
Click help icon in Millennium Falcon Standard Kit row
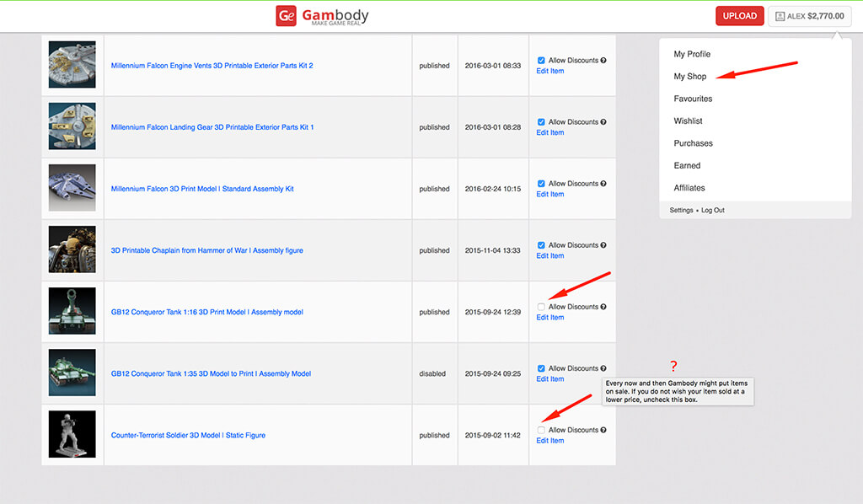coord(603,184)
